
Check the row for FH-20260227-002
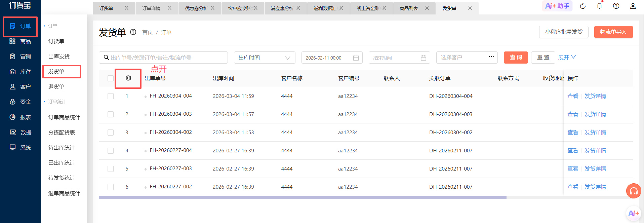tap(110, 187)
